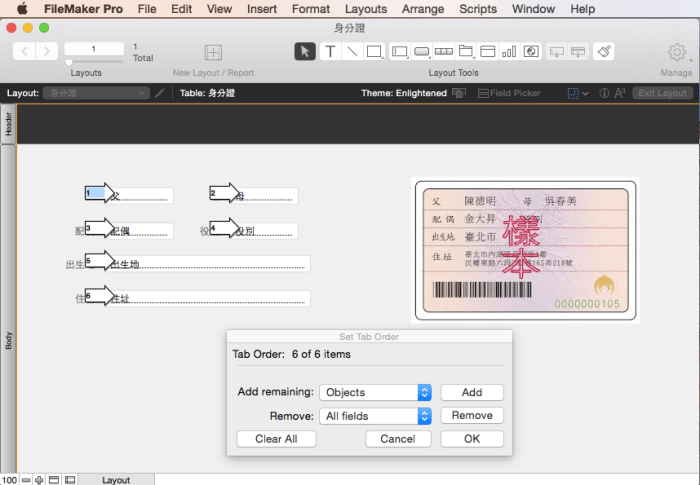Click the New Layout / Report icon
Screen dimensions: 700x485
213,52
